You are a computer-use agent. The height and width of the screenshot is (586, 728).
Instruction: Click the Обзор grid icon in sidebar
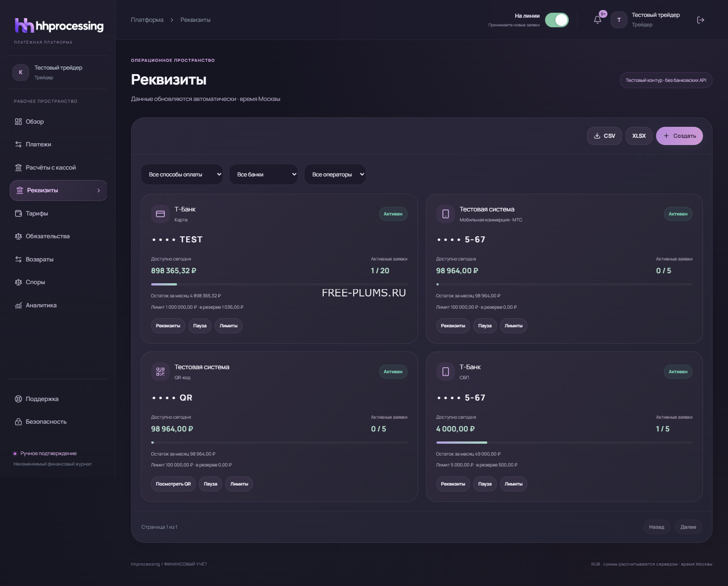tap(18, 121)
